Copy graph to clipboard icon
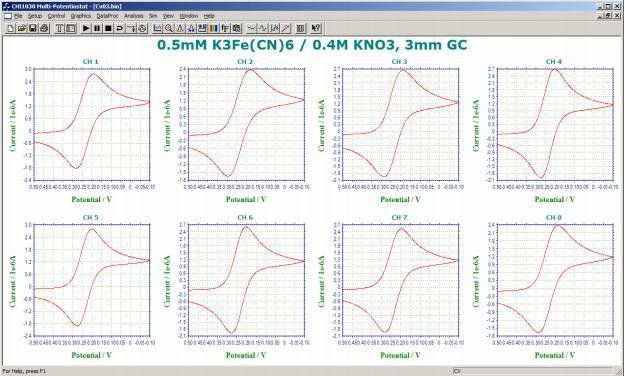Viewport: 625px width, 376px height. pos(236,28)
